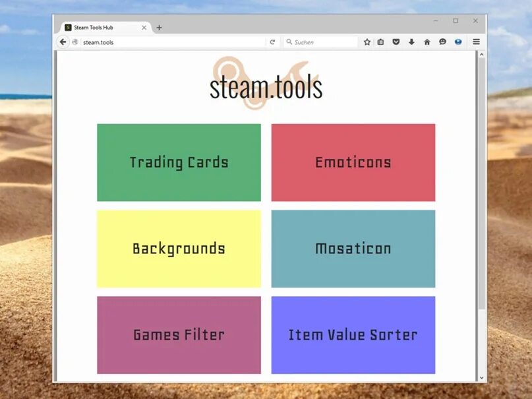Save page to Pocket icon
Viewport: 532px width, 399px height.
396,42
